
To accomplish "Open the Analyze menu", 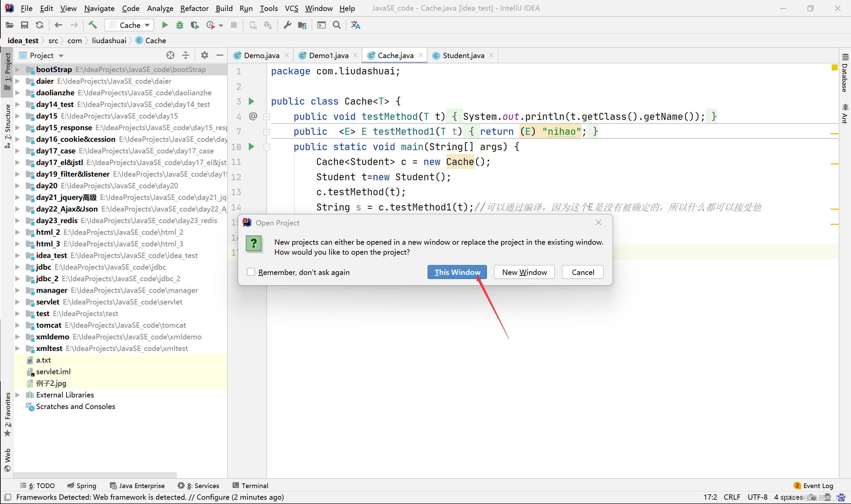I will 160,8.
